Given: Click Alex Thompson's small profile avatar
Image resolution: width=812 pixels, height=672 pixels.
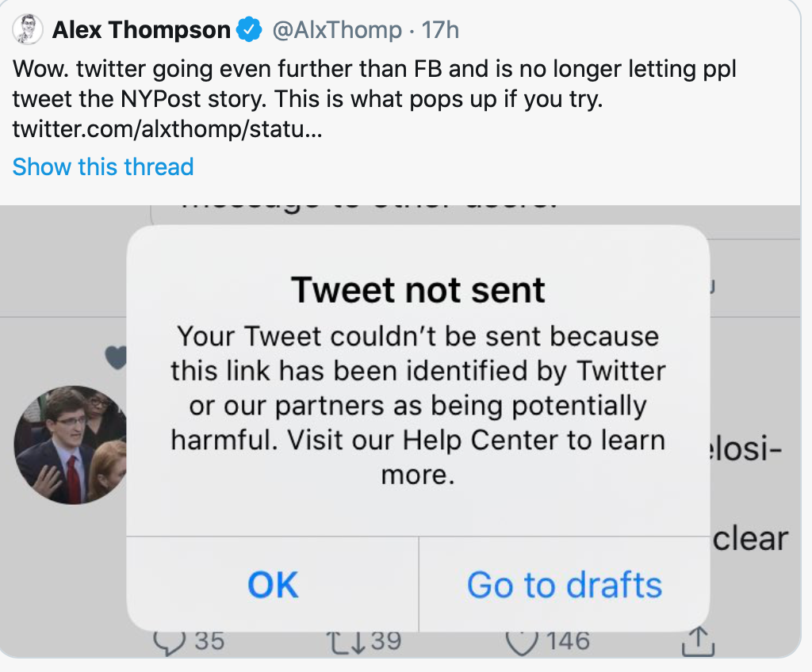Looking at the screenshot, I should (x=28, y=30).
